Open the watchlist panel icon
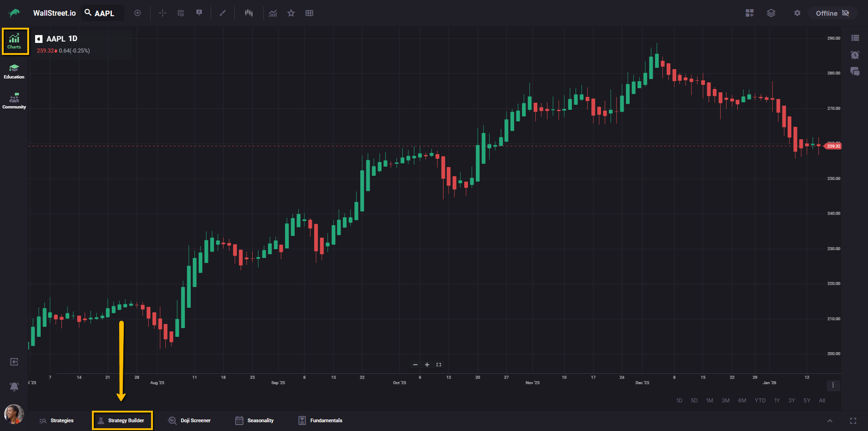Image resolution: width=868 pixels, height=431 pixels. pos(855,38)
